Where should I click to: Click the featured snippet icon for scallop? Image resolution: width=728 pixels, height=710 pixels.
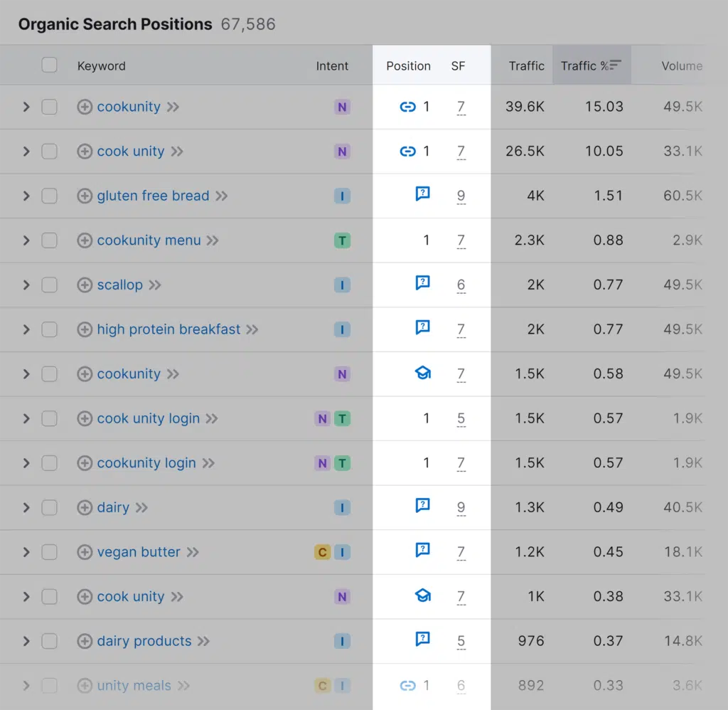(422, 283)
